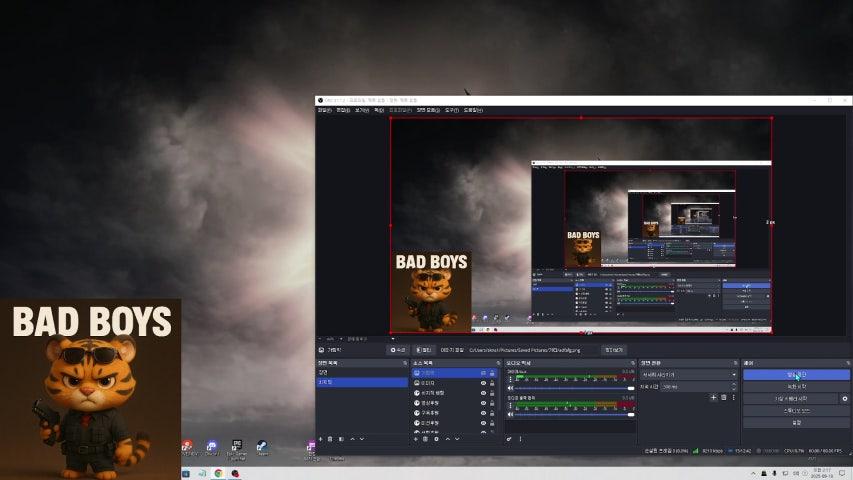853x480 pixels.
Task: Hide the 미션후원 source with eye icon
Action: [483, 423]
